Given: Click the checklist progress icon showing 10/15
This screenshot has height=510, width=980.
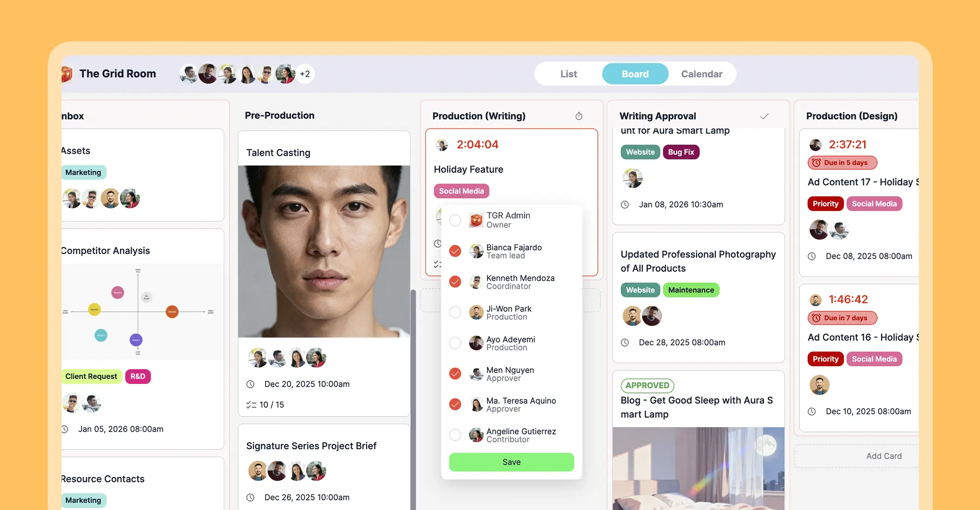Looking at the screenshot, I should point(252,404).
